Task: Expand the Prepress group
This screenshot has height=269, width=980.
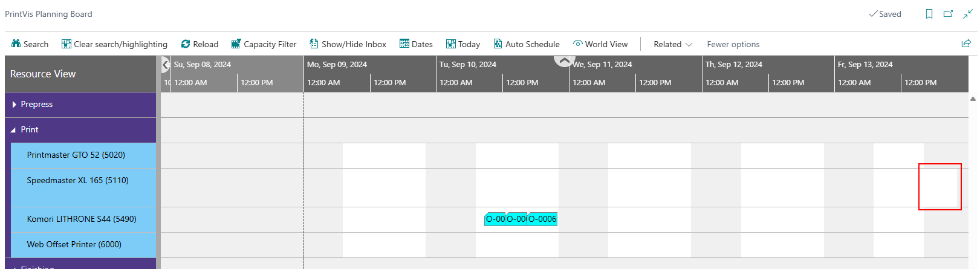Action: 14,105
